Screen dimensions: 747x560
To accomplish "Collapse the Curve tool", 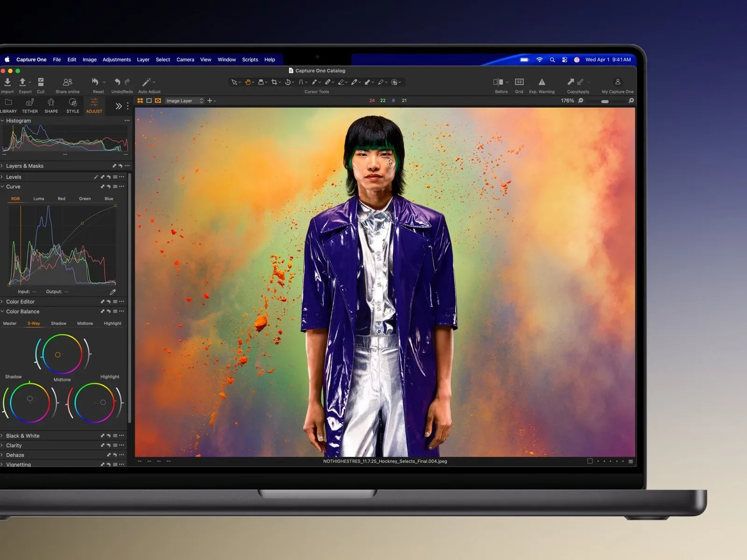I will click(2, 186).
